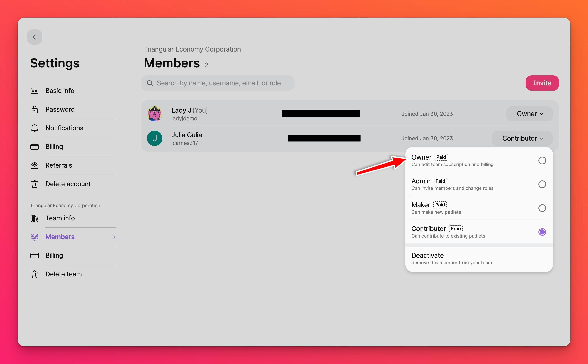This screenshot has width=588, height=364.
Task: Select the Maker role radio button
Action: pos(542,208)
